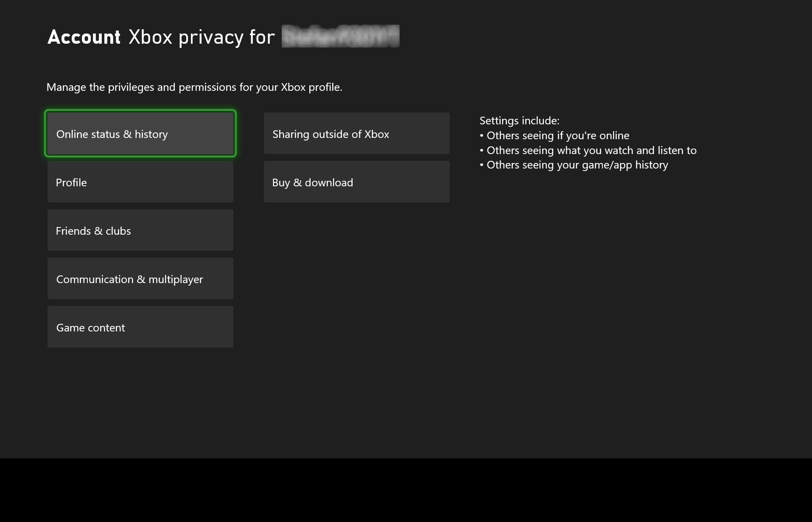
Task: Open the Profile privacy tile
Action: (x=140, y=182)
